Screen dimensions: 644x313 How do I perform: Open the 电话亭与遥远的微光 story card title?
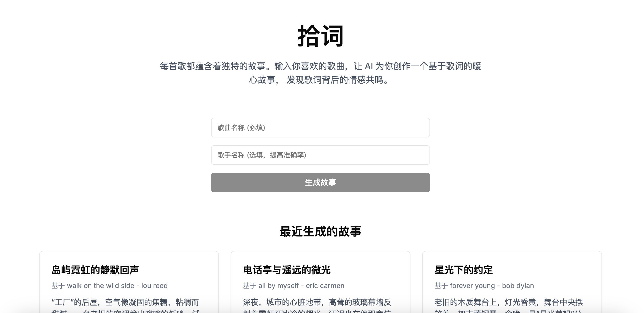click(x=287, y=270)
